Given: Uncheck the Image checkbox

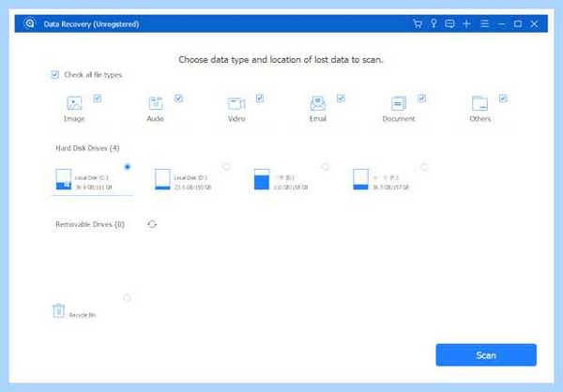Looking at the screenshot, I should tap(98, 98).
